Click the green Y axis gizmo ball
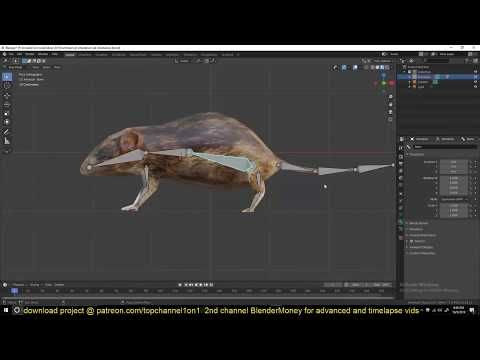480x360 pixels. click(x=384, y=82)
